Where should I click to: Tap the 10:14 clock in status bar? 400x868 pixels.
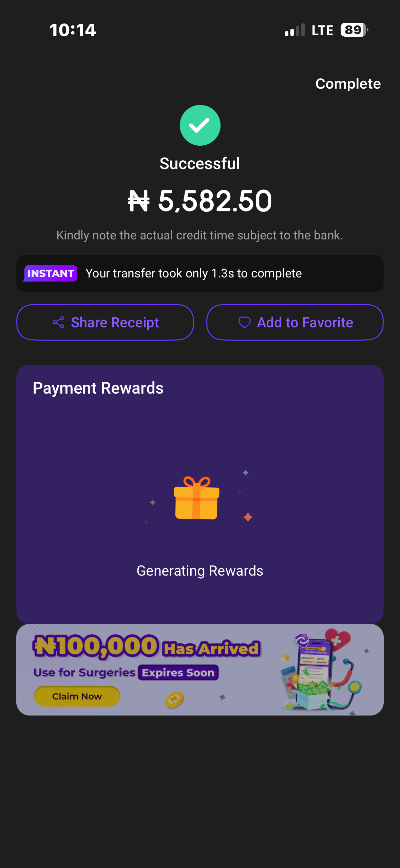[x=73, y=30]
